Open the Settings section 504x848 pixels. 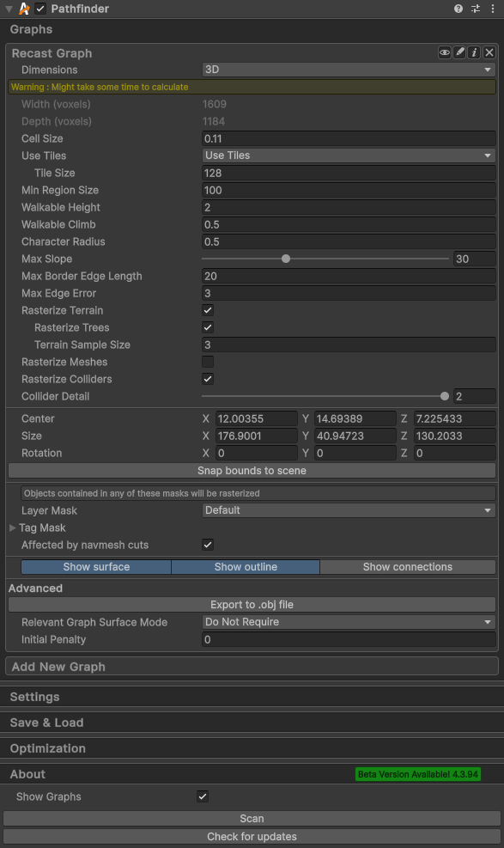[252, 697]
